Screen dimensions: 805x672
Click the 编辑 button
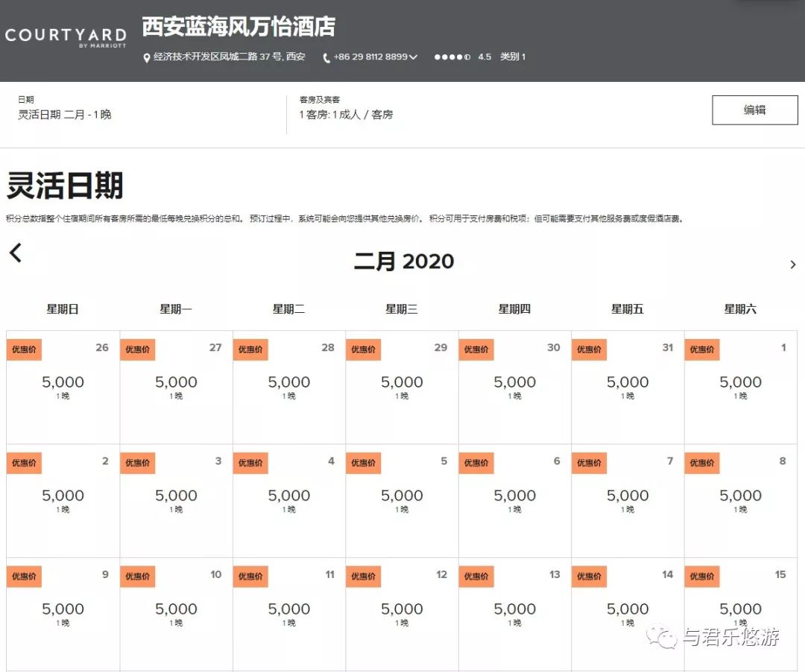[754, 110]
